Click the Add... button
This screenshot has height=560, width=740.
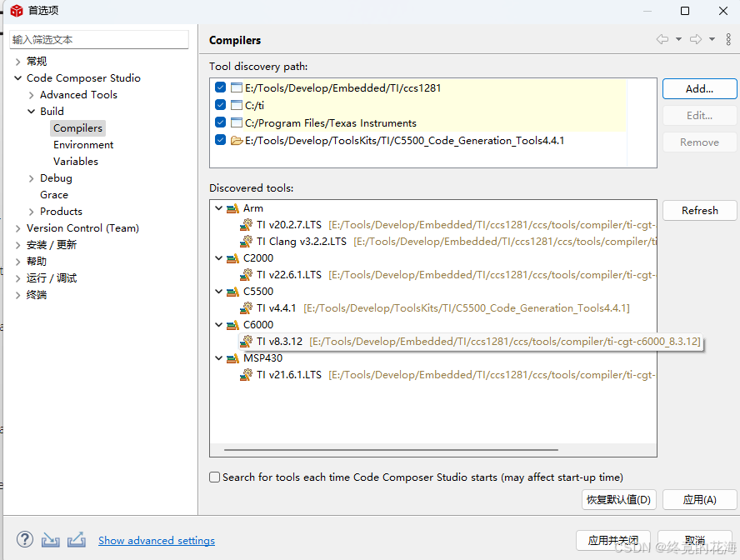click(699, 88)
